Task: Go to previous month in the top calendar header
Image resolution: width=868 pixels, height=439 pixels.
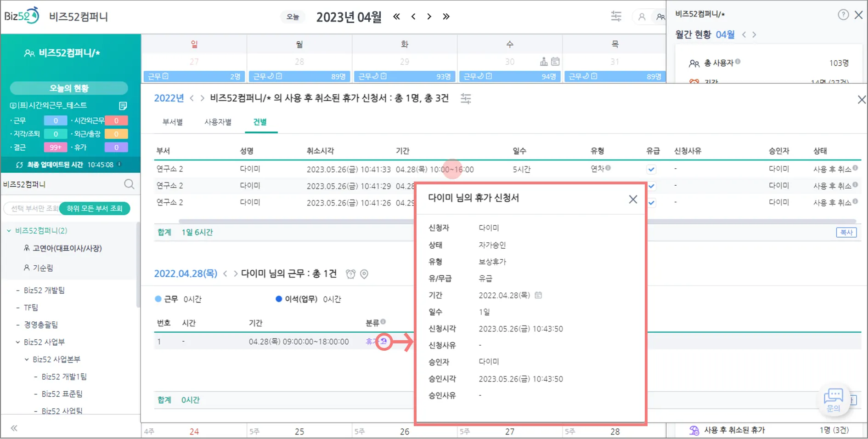Action: click(413, 17)
